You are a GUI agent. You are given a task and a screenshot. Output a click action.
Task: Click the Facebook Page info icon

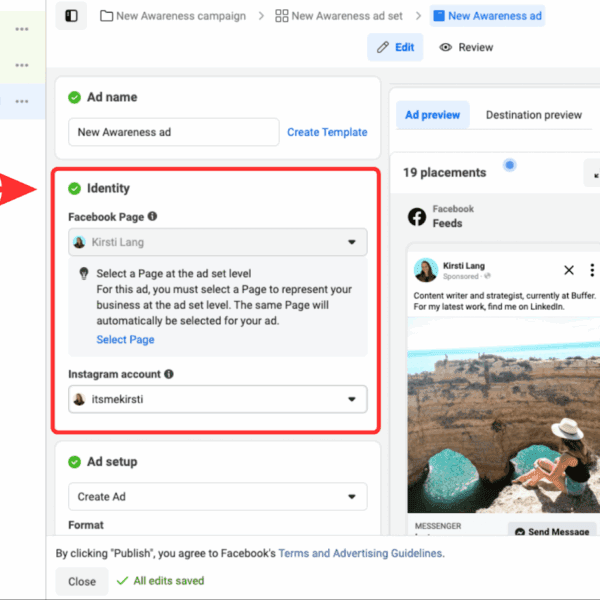pyautogui.click(x=152, y=216)
